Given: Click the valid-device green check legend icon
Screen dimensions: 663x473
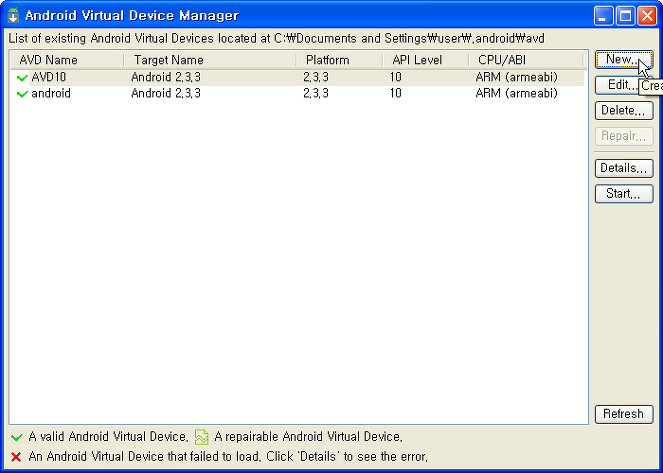Looking at the screenshot, I should tap(16, 437).
